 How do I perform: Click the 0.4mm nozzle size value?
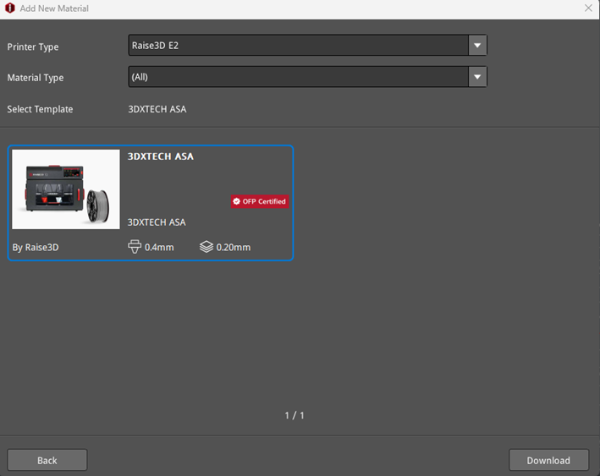(160, 247)
